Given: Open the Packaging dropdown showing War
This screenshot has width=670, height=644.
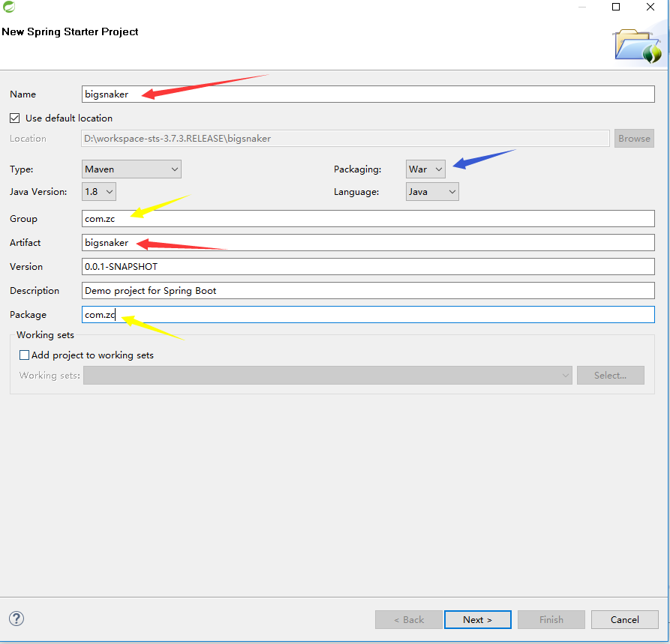Looking at the screenshot, I should 425,169.
